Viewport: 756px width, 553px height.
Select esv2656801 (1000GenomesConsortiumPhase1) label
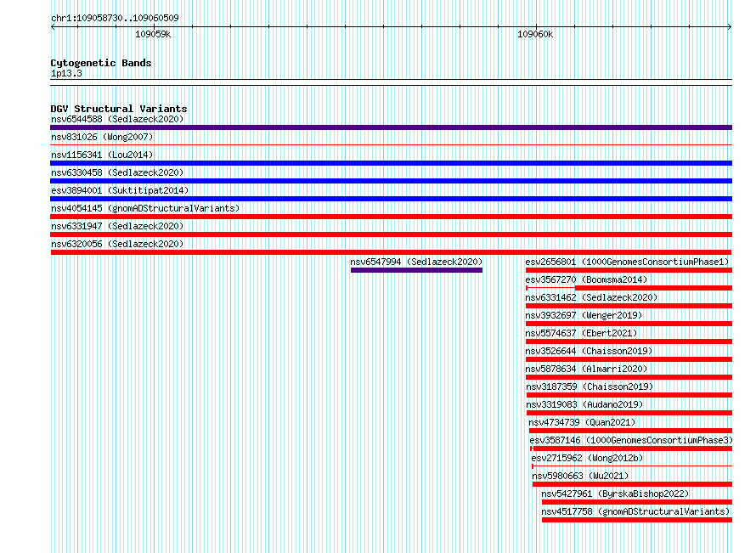627,262
